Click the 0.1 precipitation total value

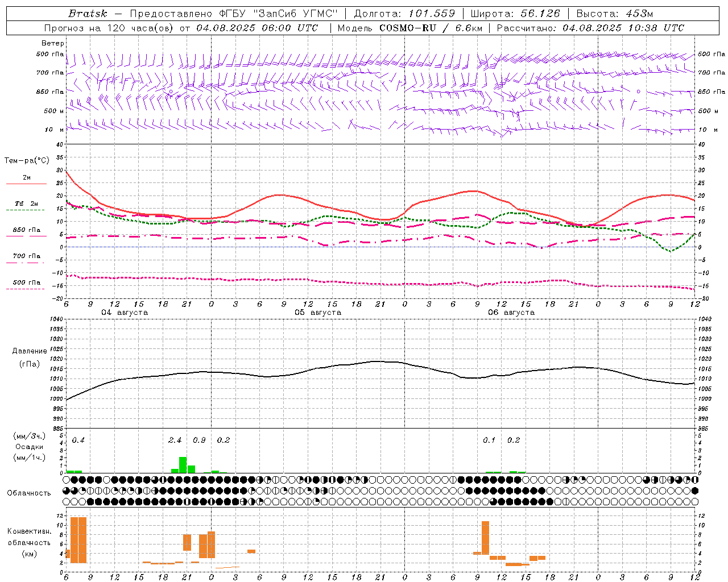489,440
